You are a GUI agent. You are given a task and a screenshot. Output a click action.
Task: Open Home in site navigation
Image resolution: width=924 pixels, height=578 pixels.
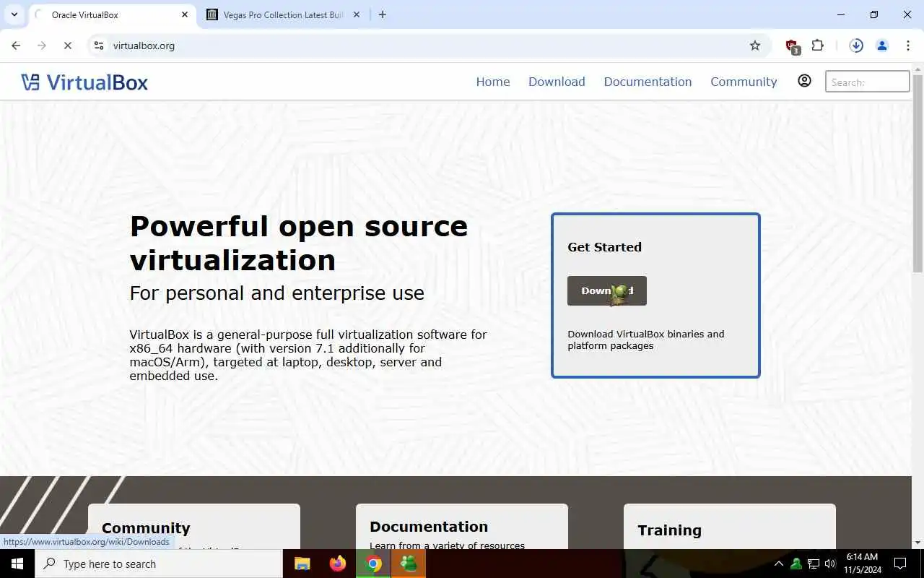click(493, 82)
